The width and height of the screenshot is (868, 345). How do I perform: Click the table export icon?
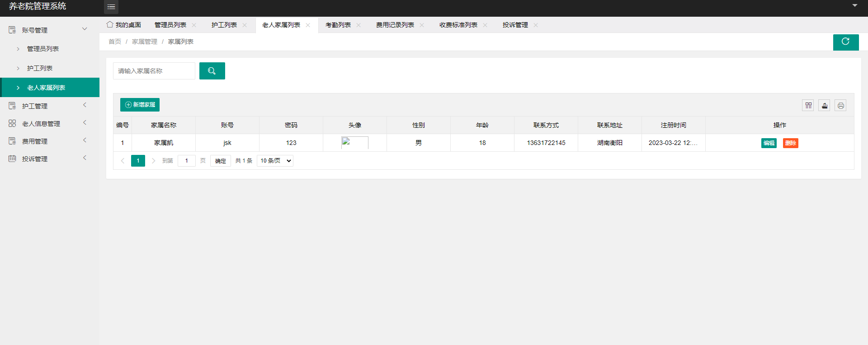(x=825, y=105)
